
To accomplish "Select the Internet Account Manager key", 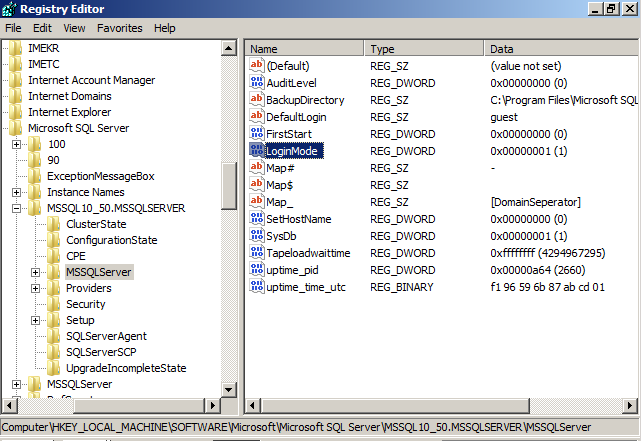I will pos(91,80).
